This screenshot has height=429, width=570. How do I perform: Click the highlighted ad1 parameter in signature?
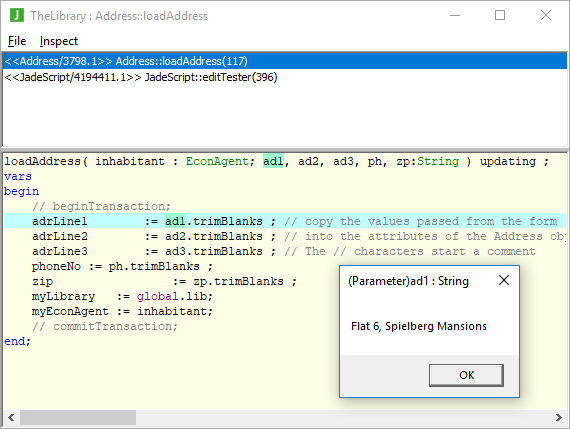273,161
